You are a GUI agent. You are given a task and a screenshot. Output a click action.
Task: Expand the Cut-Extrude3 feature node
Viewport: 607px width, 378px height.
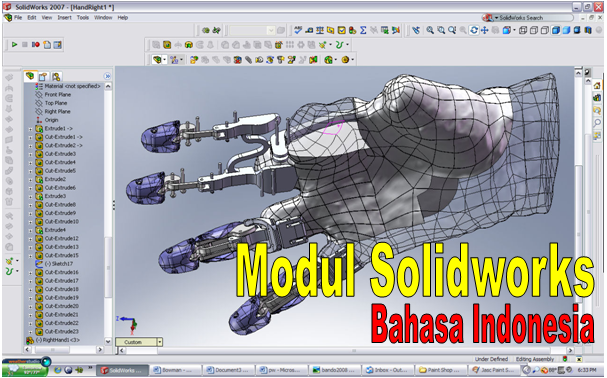coord(30,154)
